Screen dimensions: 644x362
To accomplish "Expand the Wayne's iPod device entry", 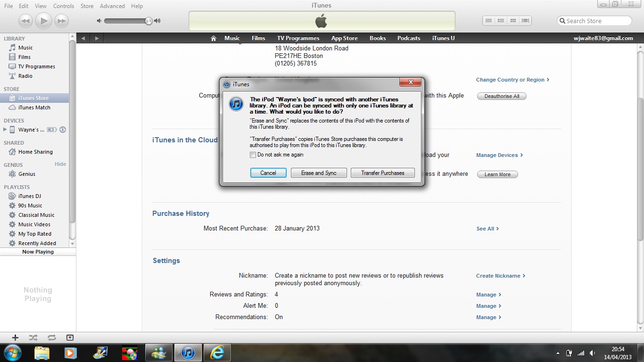I will (5, 130).
